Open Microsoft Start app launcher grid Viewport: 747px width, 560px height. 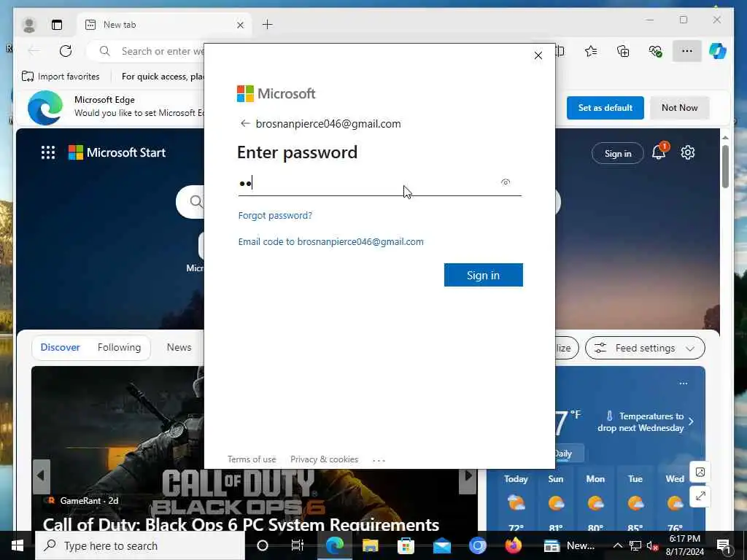click(x=48, y=152)
